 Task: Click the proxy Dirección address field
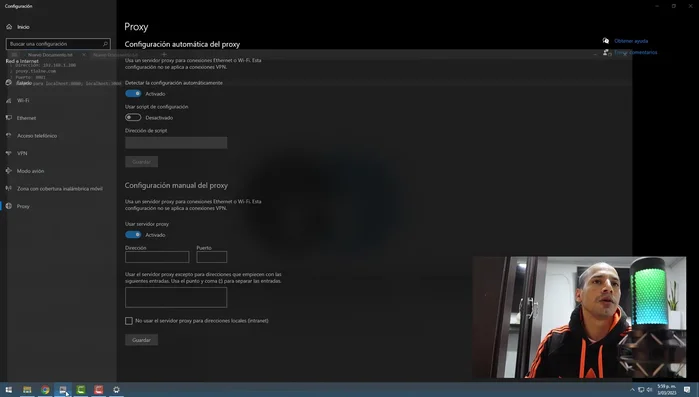[x=157, y=257]
